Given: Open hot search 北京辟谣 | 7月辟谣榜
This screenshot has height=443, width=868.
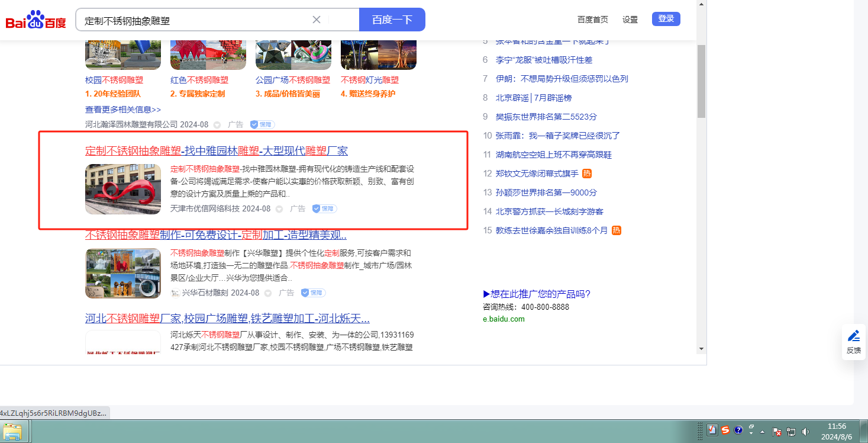Looking at the screenshot, I should tap(534, 98).
